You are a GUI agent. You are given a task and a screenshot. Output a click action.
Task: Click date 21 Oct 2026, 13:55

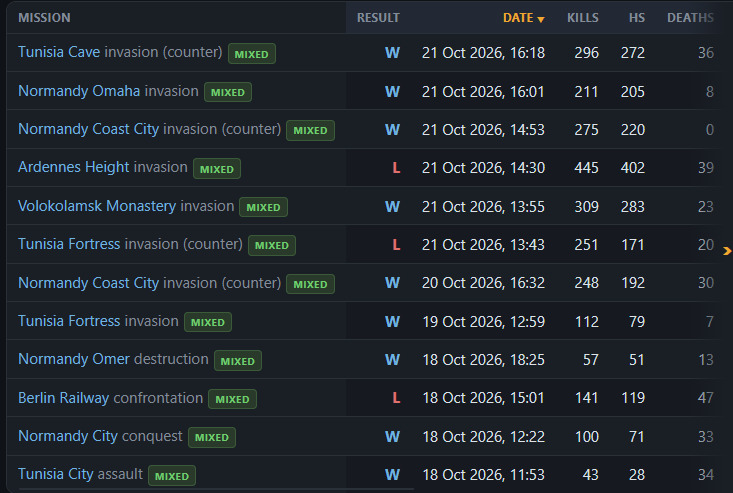tap(483, 207)
